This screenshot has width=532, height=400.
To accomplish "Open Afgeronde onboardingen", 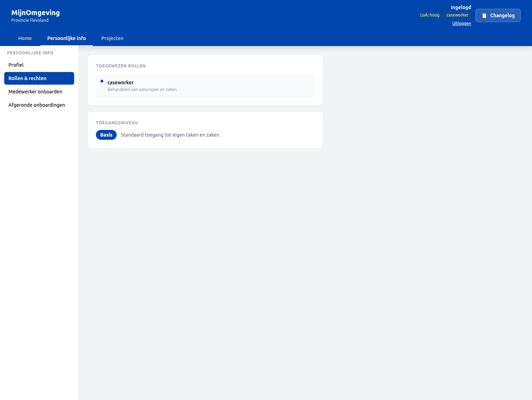I will point(37,105).
